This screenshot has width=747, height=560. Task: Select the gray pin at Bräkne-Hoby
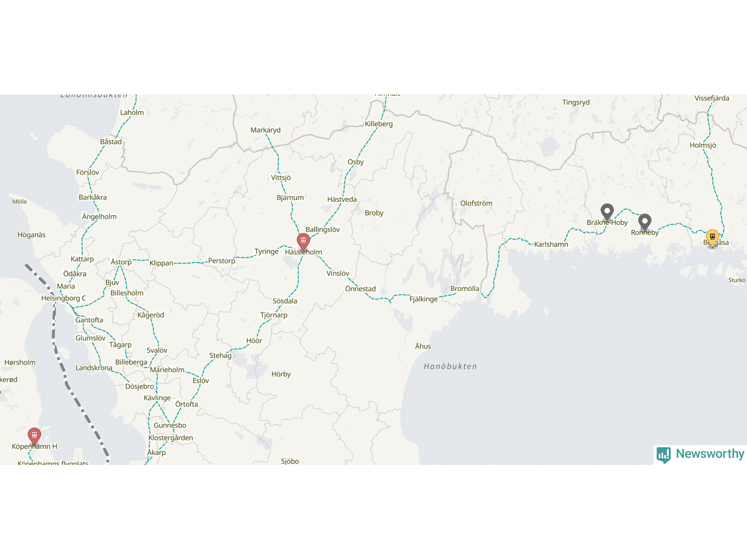coord(607,212)
